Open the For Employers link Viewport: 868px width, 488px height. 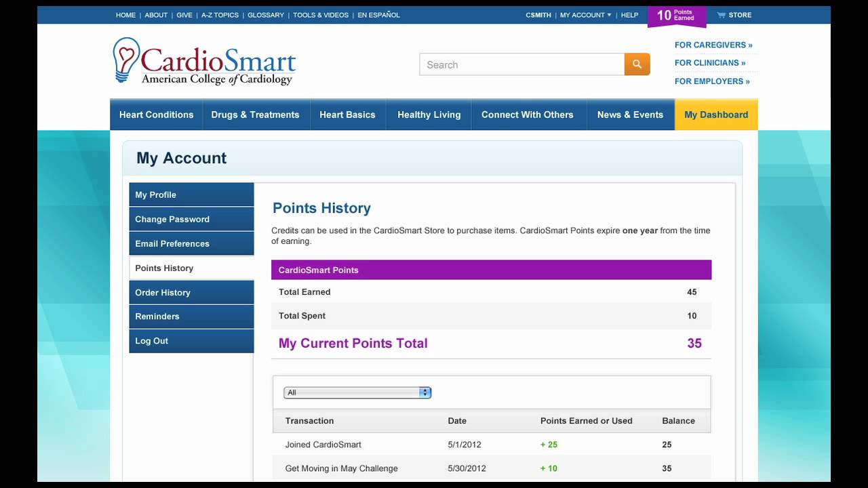click(x=712, y=81)
